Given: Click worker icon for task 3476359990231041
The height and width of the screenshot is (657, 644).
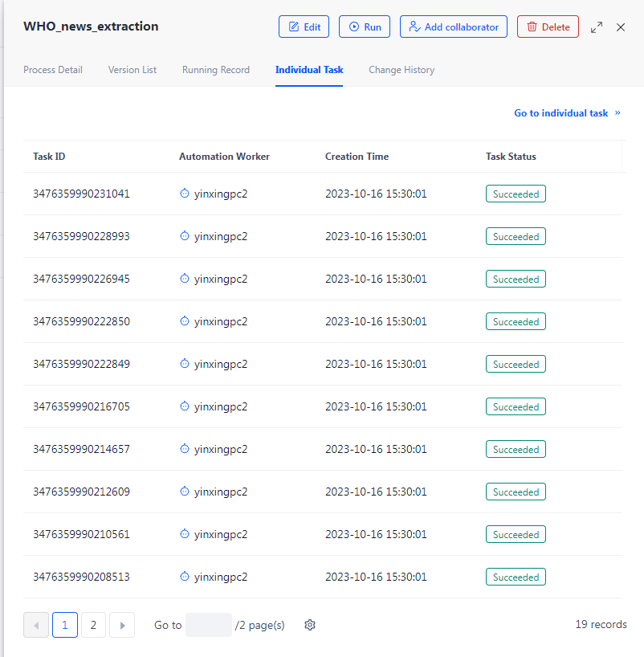Looking at the screenshot, I should coord(184,194).
